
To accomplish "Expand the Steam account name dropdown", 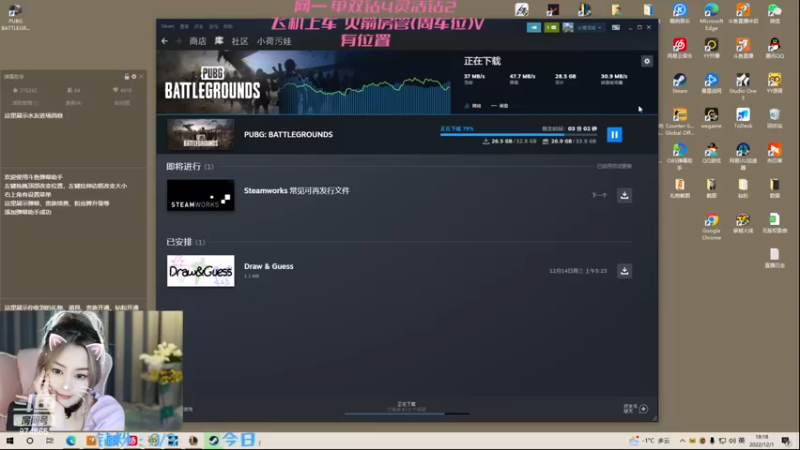I will tap(589, 28).
